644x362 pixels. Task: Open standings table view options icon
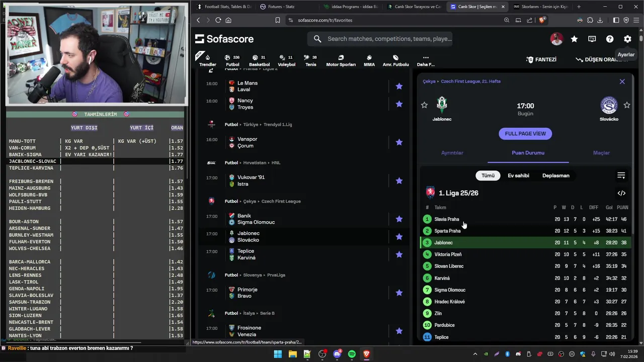621,175
